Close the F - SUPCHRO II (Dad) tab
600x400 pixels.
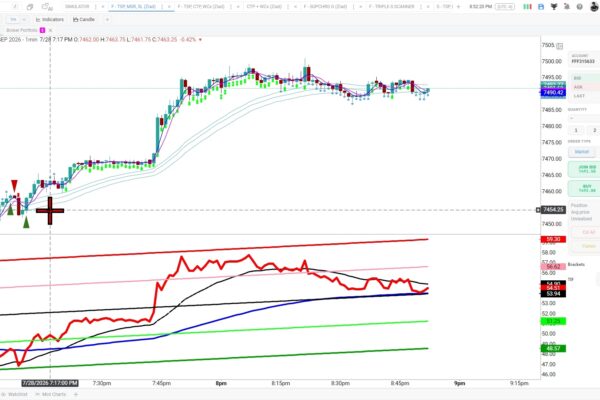[x=360, y=7]
